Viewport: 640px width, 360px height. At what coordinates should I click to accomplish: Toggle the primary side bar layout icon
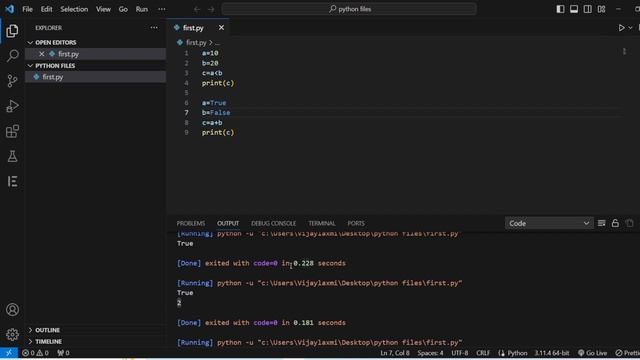click(560, 9)
